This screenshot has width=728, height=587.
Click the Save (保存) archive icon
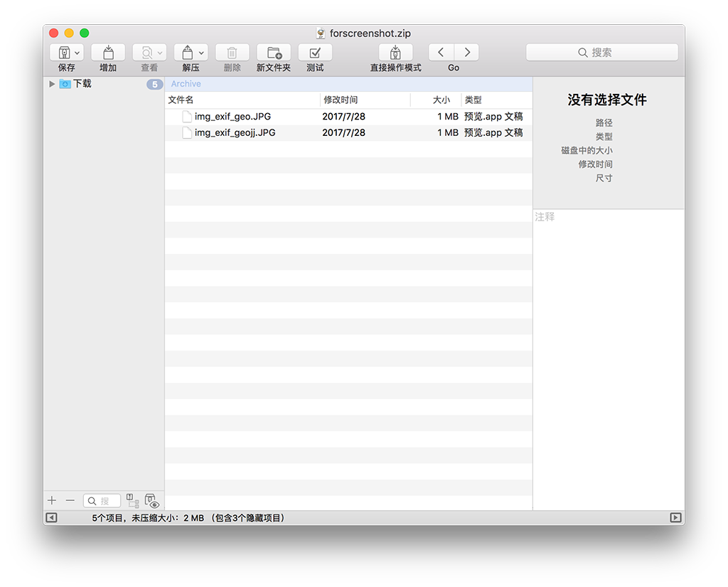64,53
